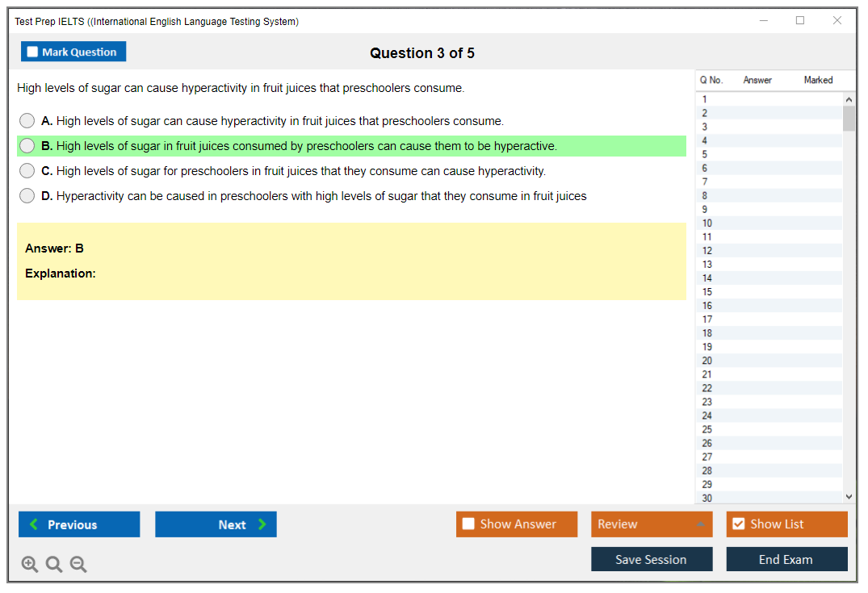Screen dimensions: 868x593
Task: Open the Review dropdown menu
Action: pyautogui.click(x=652, y=524)
